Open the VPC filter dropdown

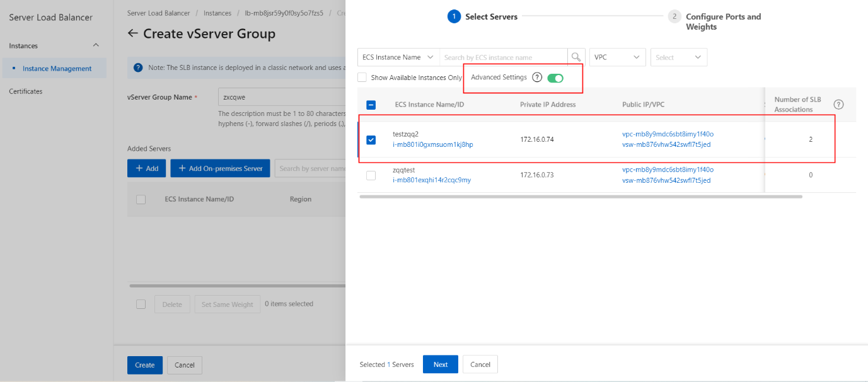pyautogui.click(x=618, y=57)
